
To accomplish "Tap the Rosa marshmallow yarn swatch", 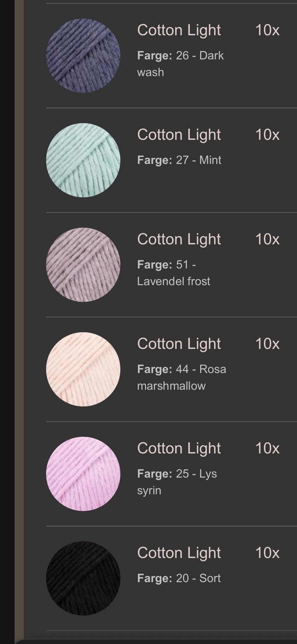I will pos(83,369).
